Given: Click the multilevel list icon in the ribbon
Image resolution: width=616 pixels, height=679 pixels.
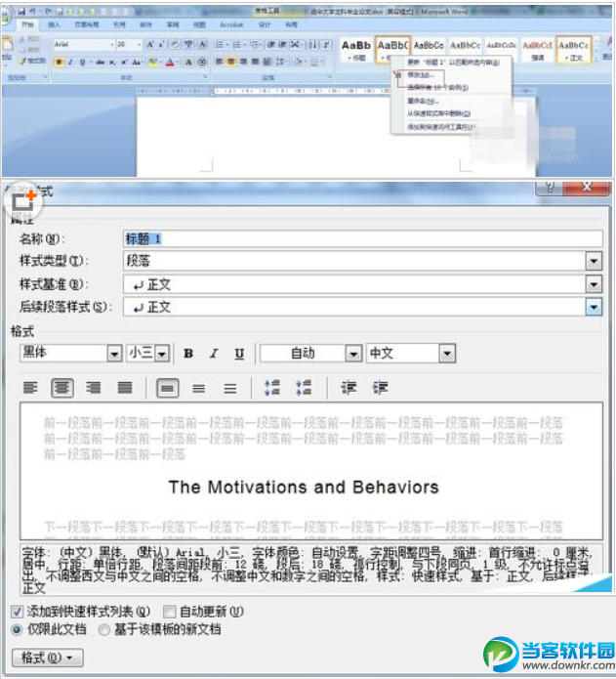Looking at the screenshot, I should [255, 45].
